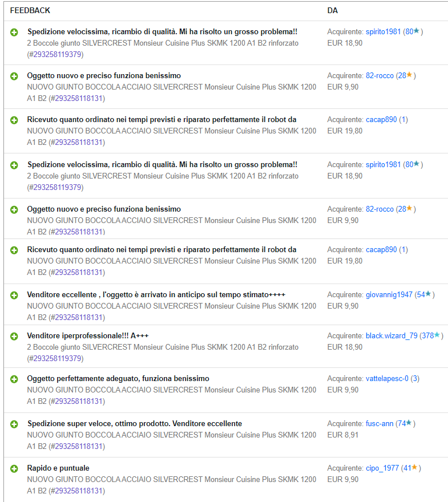Click item title "2 Boccole giunto SILVERCREST" under "Venditore iperprofessionale"
Image resolution: width=448 pixels, height=502 pixels.
pyautogui.click(x=163, y=347)
